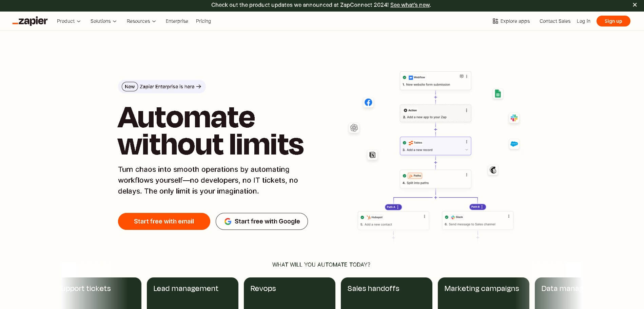Click the Mailchimp icon
Image resolution: width=644 pixels, height=309 pixels.
493,170
